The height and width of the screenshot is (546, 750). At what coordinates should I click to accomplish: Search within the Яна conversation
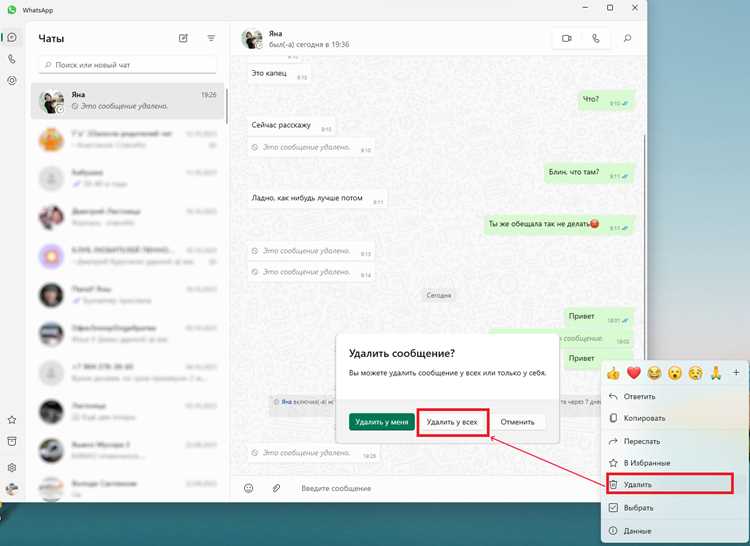(628, 38)
